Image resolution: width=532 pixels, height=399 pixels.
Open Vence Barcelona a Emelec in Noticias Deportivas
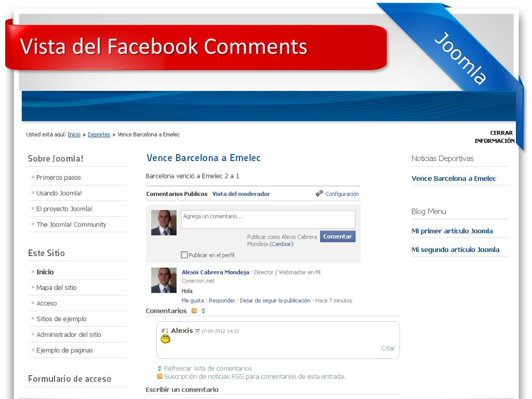454,179
